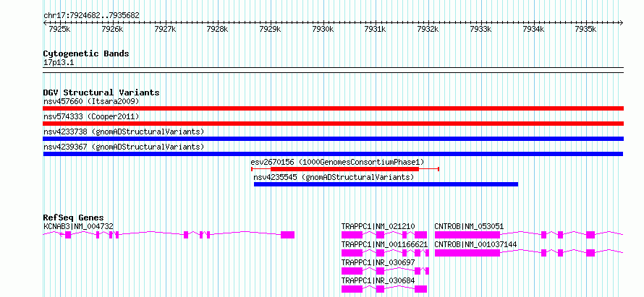
Task: Click the 7928k ruler tick label
Action: (218, 29)
